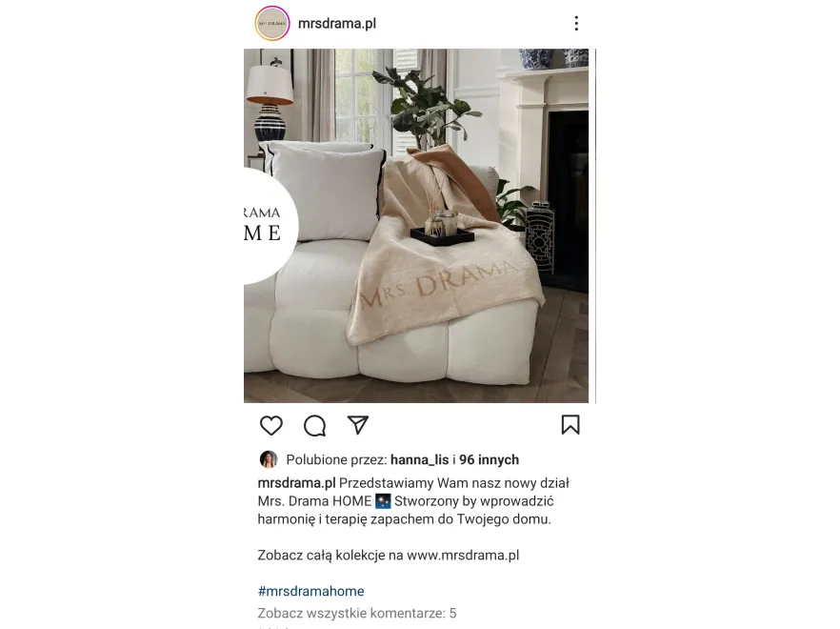Open the mrsdrama.pl profile picture story
The height and width of the screenshot is (629, 840).
click(x=272, y=24)
